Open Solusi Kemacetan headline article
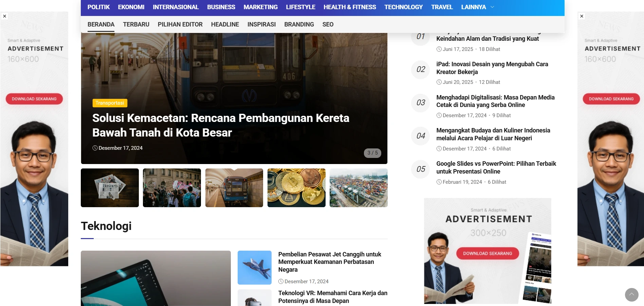Screen dimensions: 644x306 click(221, 125)
